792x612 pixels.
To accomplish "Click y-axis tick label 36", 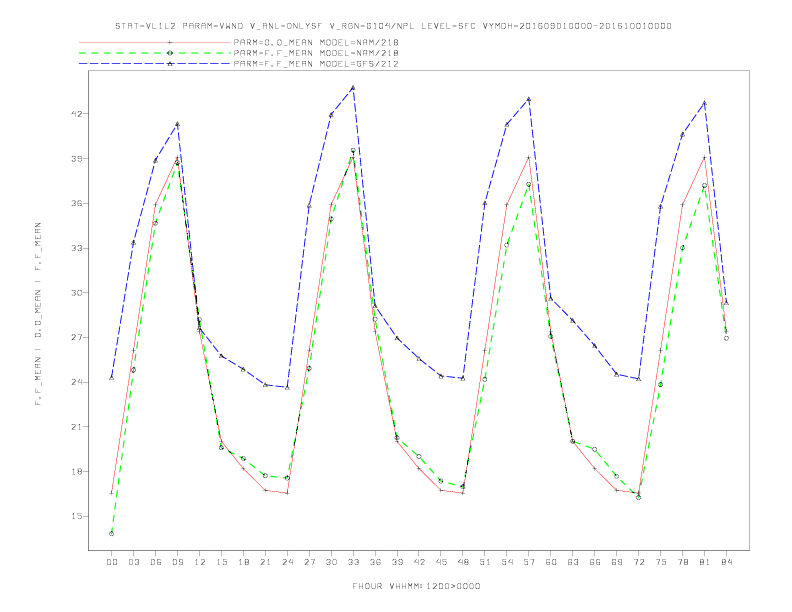I will point(76,203).
